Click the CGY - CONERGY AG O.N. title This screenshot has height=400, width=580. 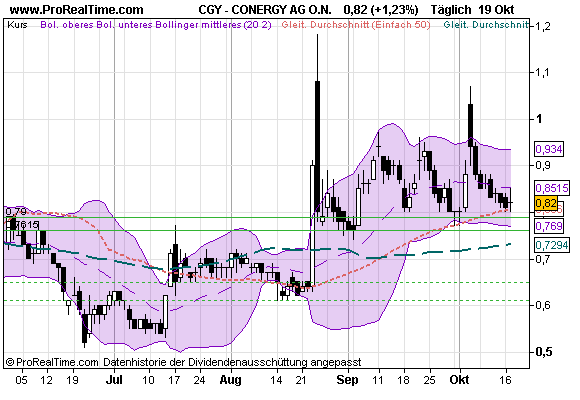[x=265, y=10]
